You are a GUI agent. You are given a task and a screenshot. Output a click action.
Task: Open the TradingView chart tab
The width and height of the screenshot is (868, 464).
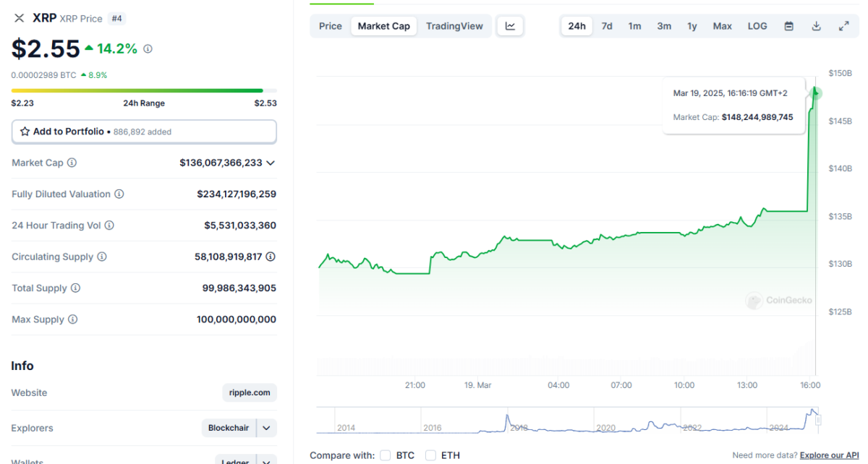pos(454,26)
